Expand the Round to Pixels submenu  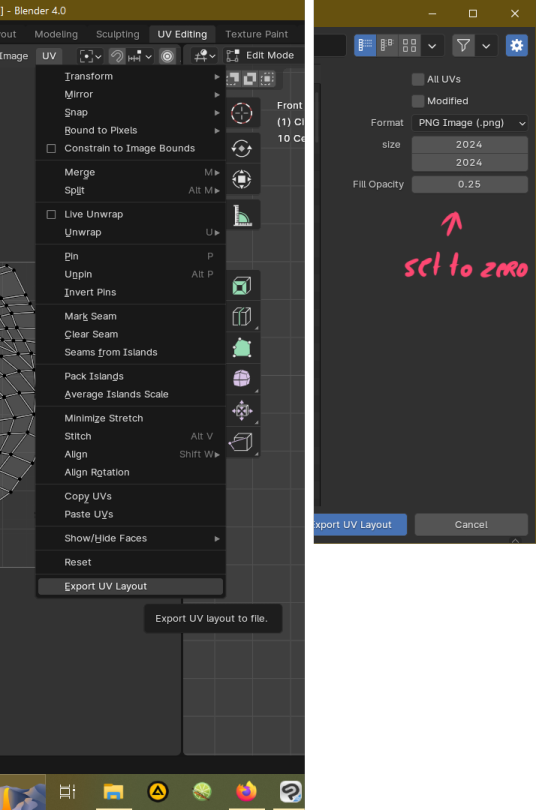click(131, 130)
